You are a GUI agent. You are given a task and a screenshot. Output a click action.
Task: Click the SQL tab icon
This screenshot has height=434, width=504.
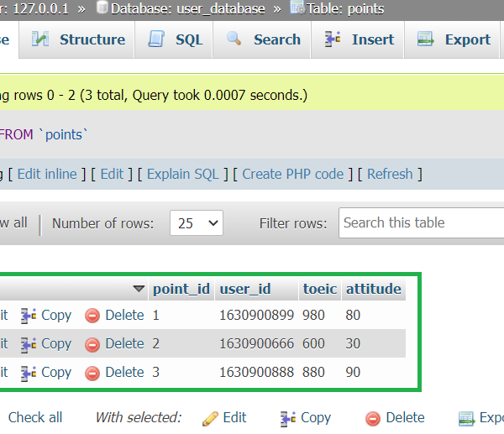click(156, 39)
